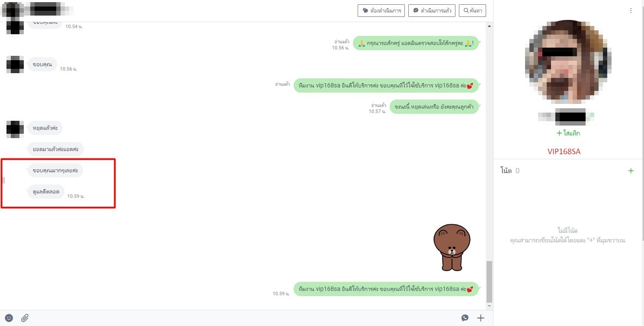Click the chat scrollbar thumb
Image resolution: width=644 pixels, height=326 pixels.
pyautogui.click(x=489, y=281)
